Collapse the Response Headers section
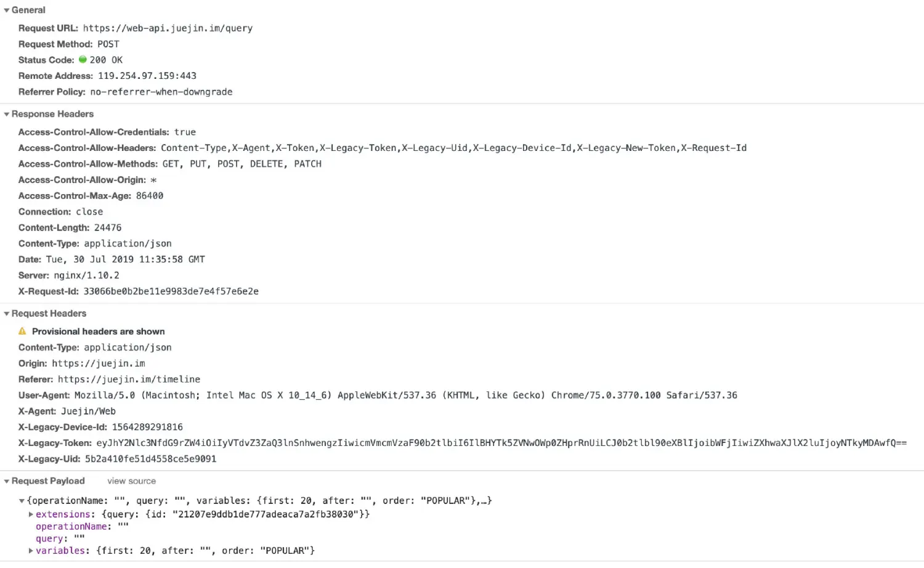924x568 pixels. [7, 115]
